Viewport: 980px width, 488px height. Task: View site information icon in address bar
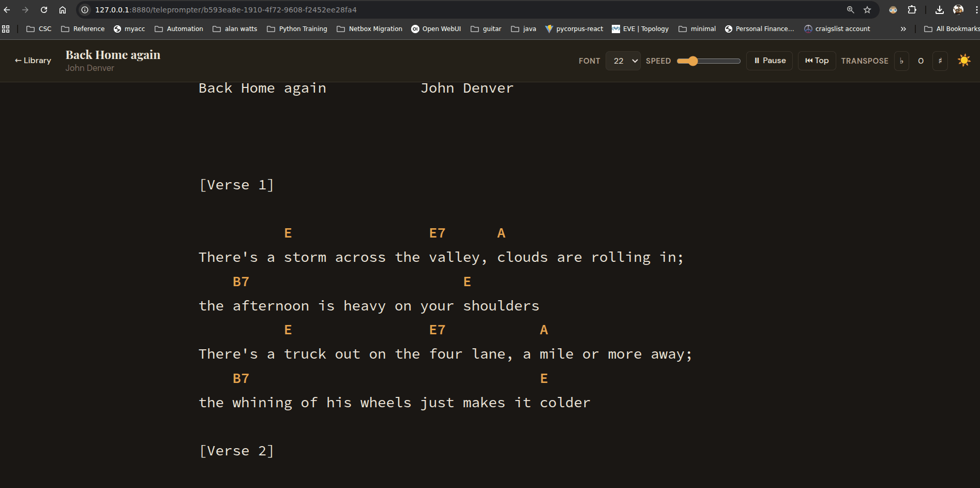[x=85, y=10]
